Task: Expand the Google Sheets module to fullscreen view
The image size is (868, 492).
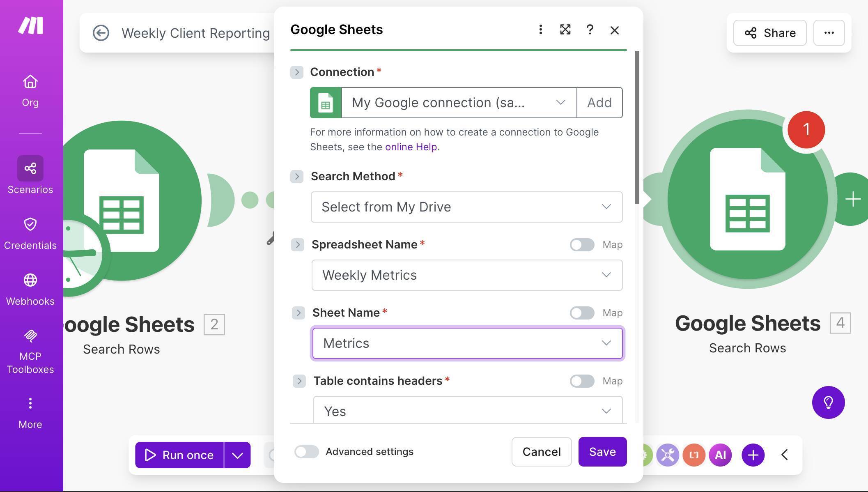Action: (565, 30)
